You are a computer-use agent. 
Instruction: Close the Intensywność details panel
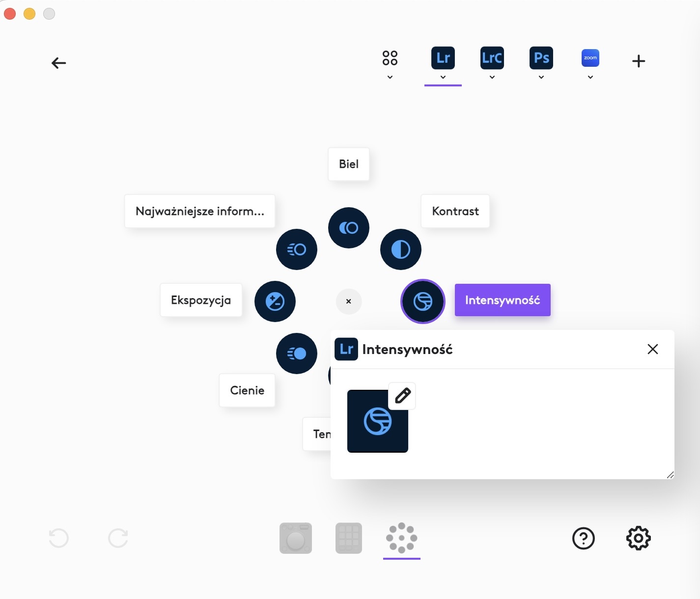[653, 349]
